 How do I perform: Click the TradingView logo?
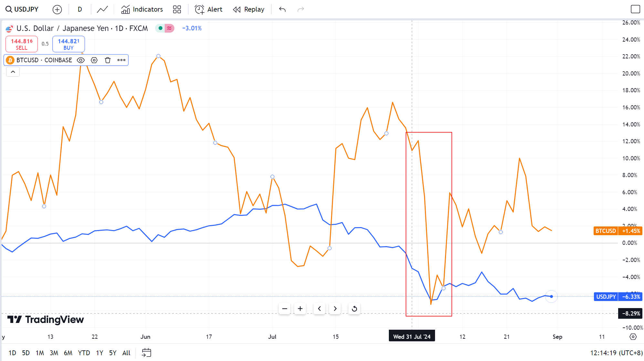click(x=46, y=319)
